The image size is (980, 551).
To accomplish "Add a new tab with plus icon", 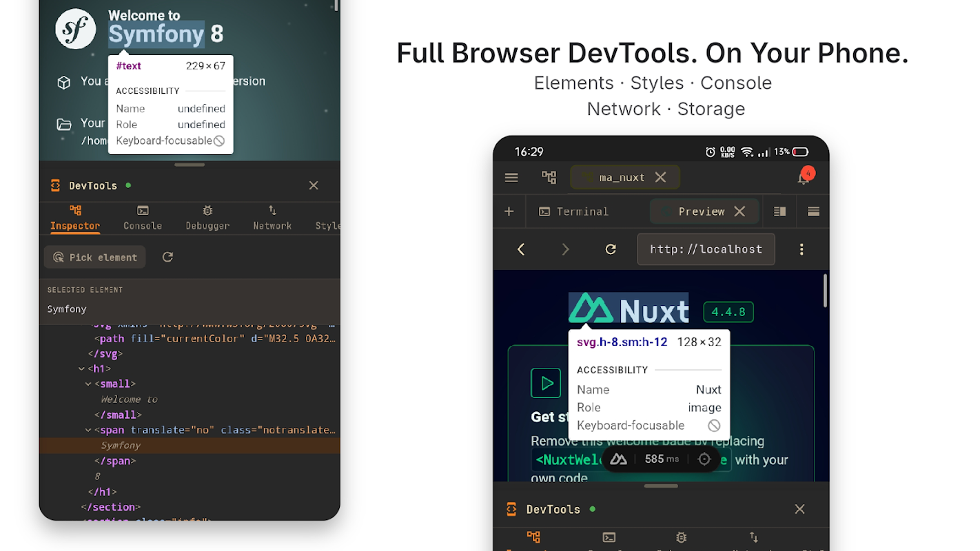I will click(x=509, y=211).
